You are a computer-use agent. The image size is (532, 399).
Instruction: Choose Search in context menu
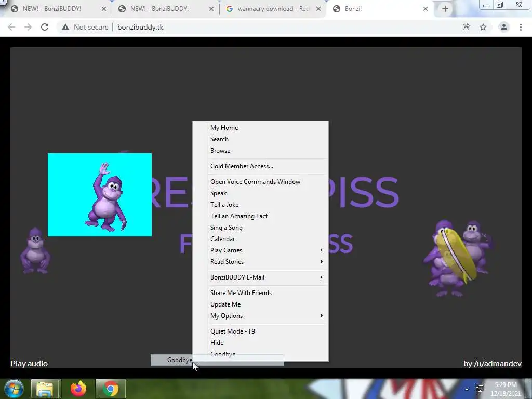(x=260, y=139)
